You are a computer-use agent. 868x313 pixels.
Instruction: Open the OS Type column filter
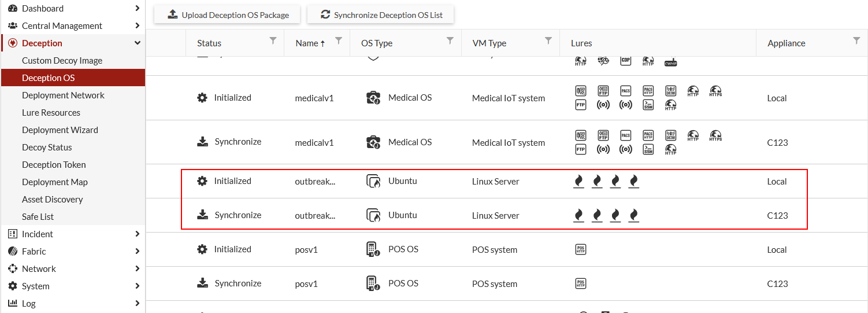(450, 40)
